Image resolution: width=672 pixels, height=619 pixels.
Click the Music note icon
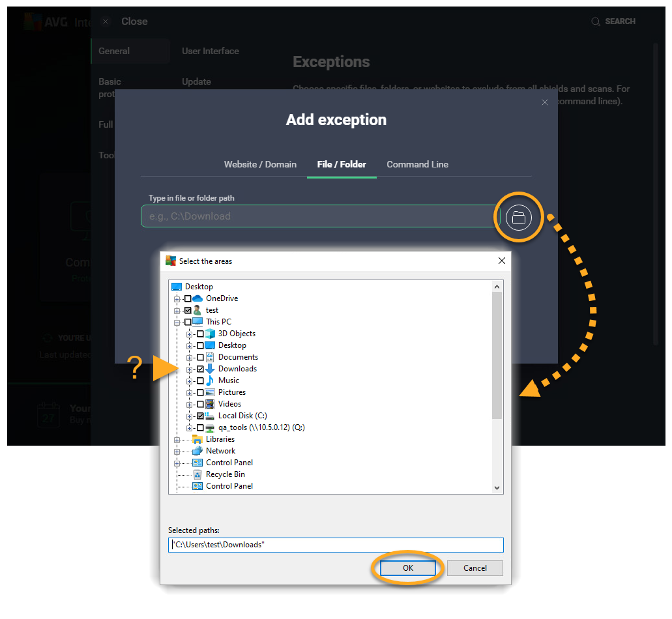(210, 381)
